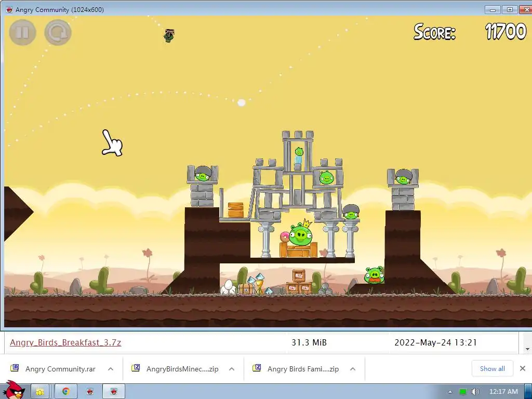The image size is (532, 399).
Task: Click the wooden plank stack on the ledge
Action: 235,210
